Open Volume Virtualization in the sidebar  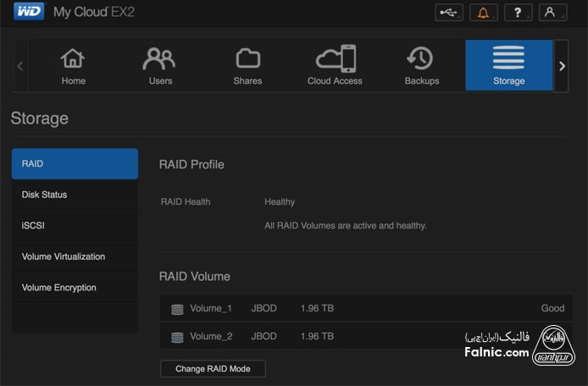point(75,256)
